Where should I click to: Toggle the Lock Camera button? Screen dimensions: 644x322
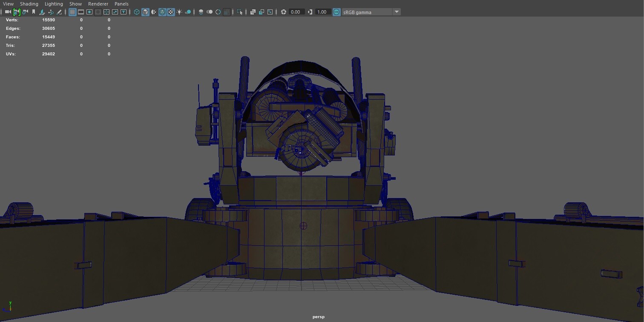pos(17,12)
